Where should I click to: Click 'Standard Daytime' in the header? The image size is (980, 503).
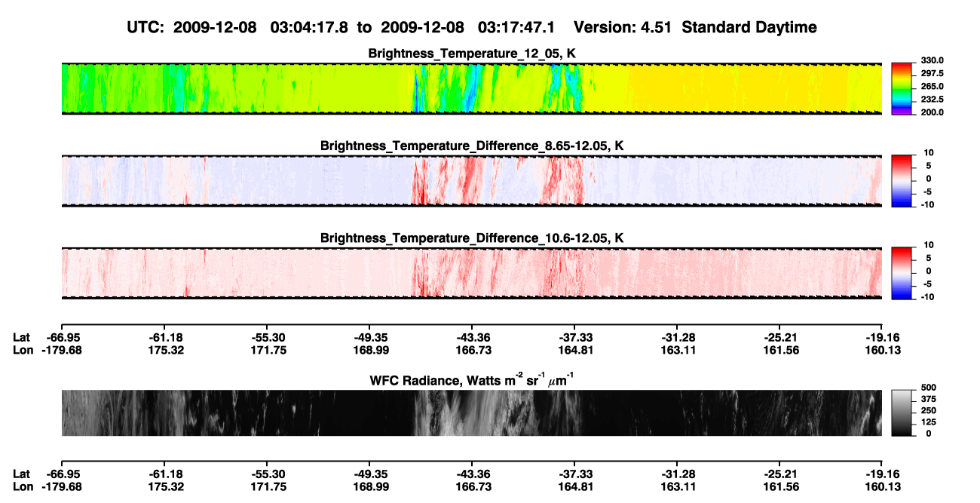[x=748, y=27]
